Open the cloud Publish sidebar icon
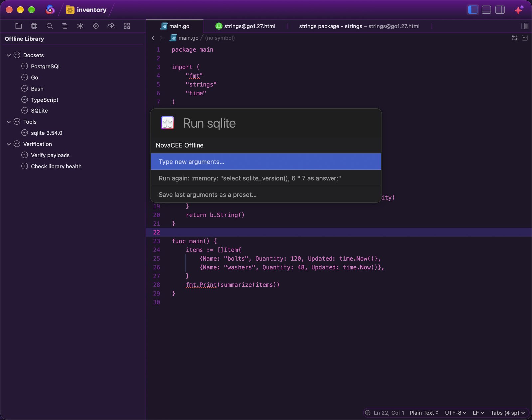Viewport: 532px width, 420px height. pos(111,26)
